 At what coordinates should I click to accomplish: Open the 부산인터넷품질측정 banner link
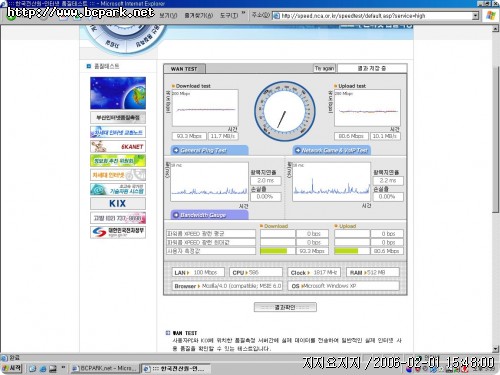pos(118,117)
